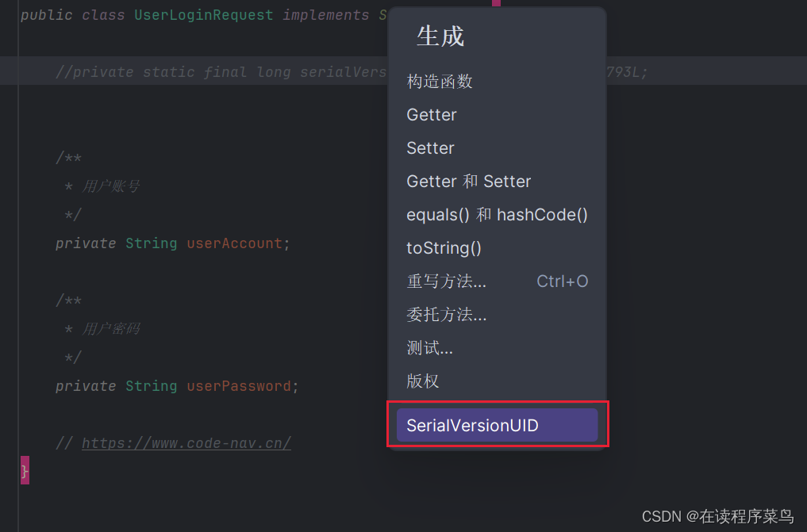Open the https://www.code-nav.cn/ link

coord(186,442)
